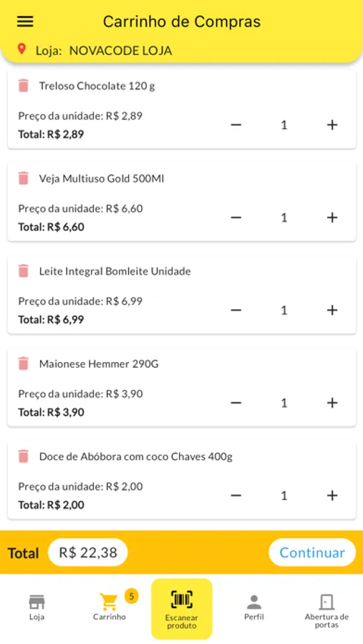Delete Treloso Chocolate 120 g from cart
This screenshot has height=644, width=363.
(24, 85)
